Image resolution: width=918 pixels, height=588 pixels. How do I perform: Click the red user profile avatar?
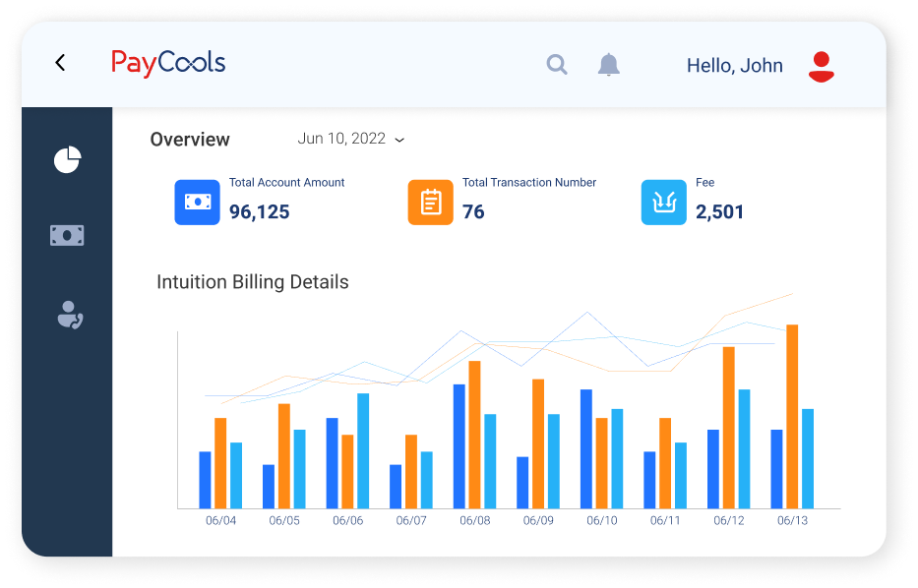821,67
